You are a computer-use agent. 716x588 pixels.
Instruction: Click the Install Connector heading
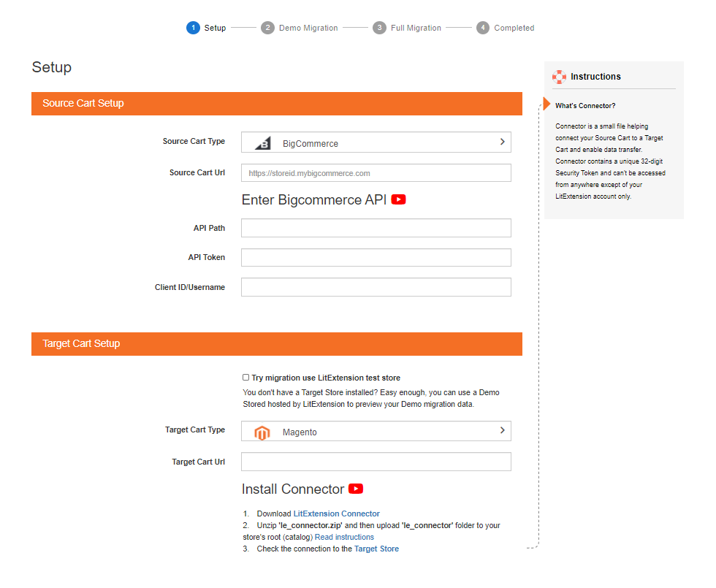pyautogui.click(x=293, y=489)
